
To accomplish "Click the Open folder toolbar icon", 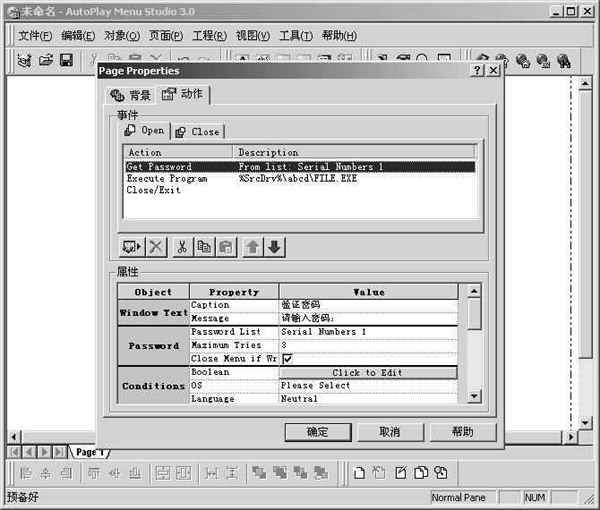I will [46, 61].
